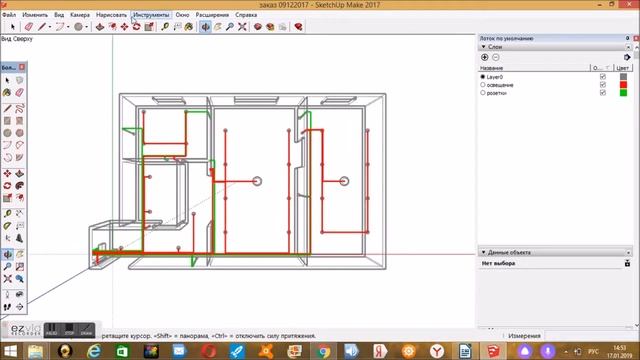This screenshot has height=360, width=640.
Task: Click the Add Layer plus icon
Action: click(484, 58)
